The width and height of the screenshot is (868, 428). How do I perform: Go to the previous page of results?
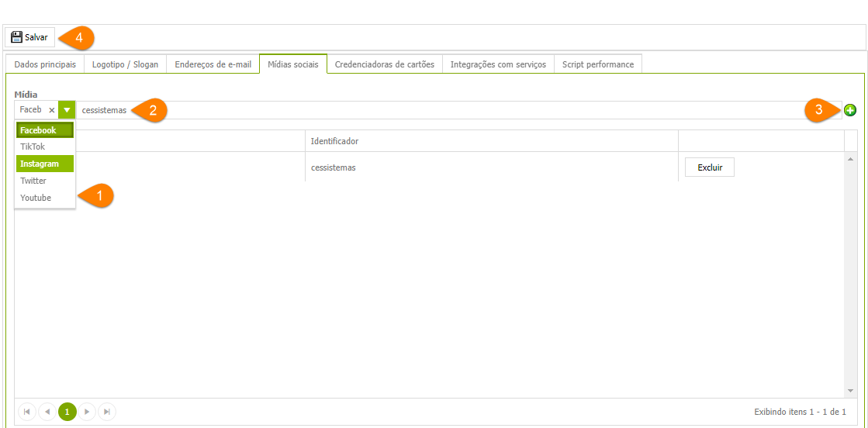(x=47, y=412)
